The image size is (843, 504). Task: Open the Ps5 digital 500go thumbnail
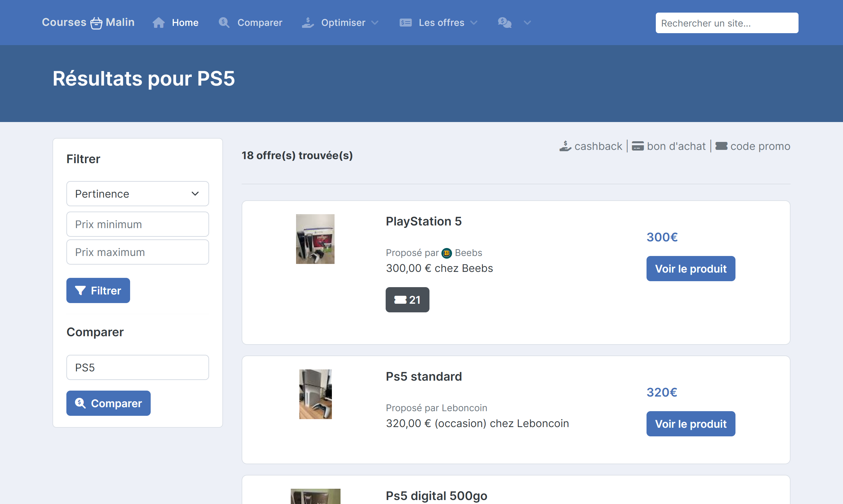click(x=315, y=496)
